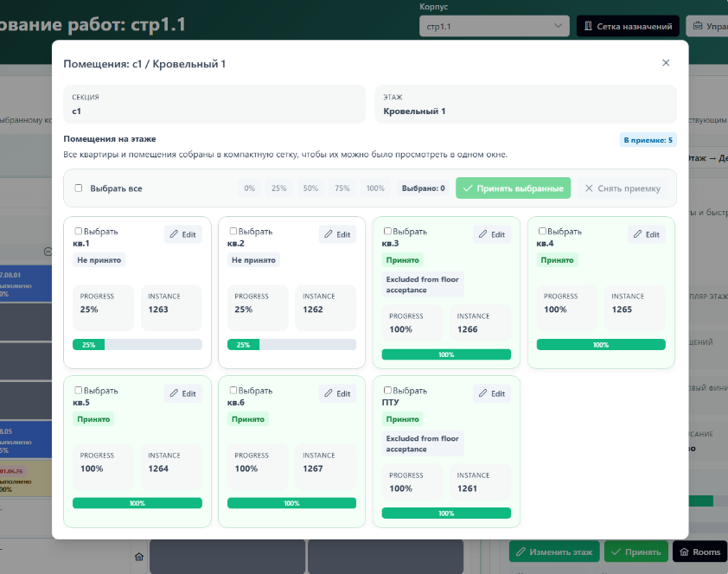
Task: Click Принято status on кв.4
Action: point(557,260)
